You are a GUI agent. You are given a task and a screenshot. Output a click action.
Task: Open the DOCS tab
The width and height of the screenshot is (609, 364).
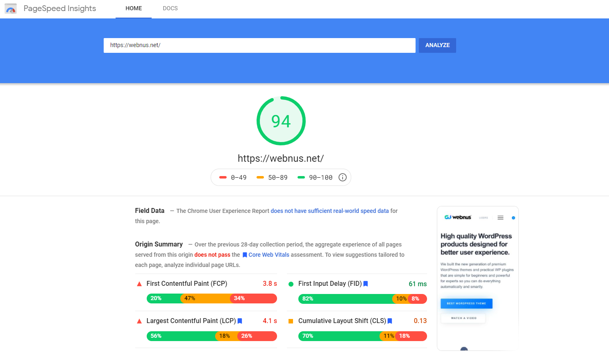[170, 9]
